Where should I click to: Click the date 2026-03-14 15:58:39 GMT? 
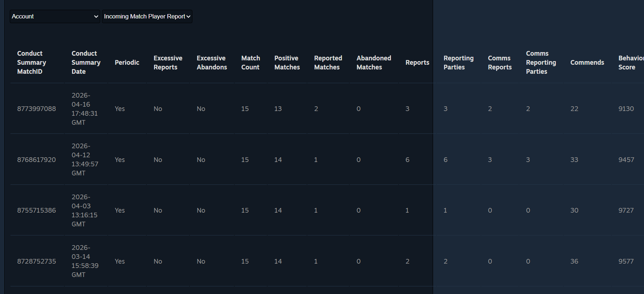point(85,261)
